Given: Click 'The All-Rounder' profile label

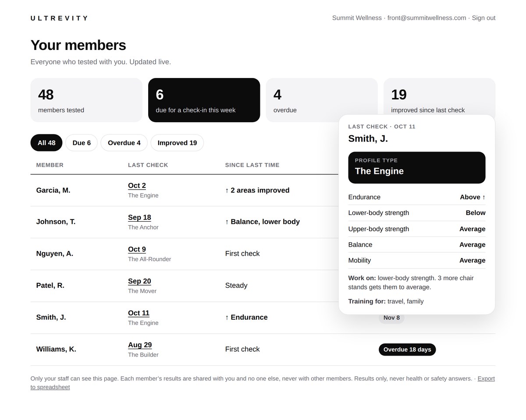Looking at the screenshot, I should pos(149,259).
